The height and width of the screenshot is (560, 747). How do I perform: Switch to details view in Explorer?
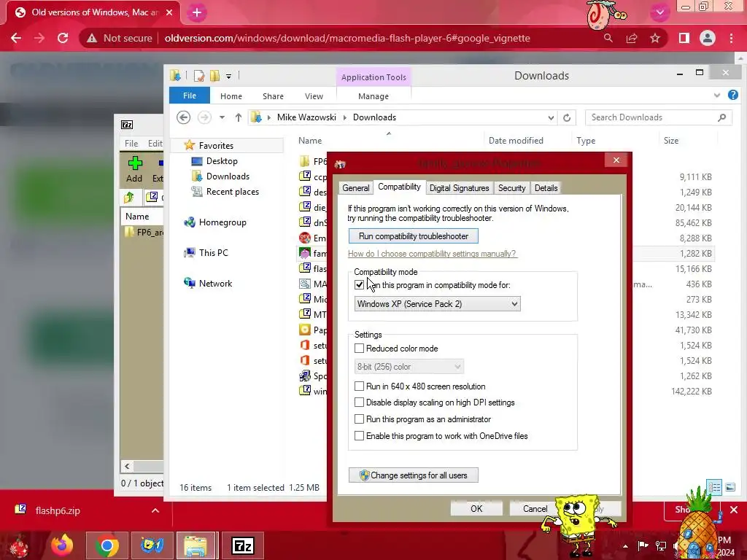click(x=715, y=487)
